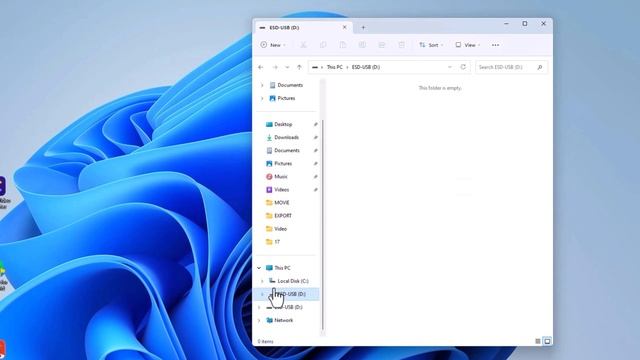Open Downloads in quick access
The height and width of the screenshot is (360, 640).
(287, 137)
